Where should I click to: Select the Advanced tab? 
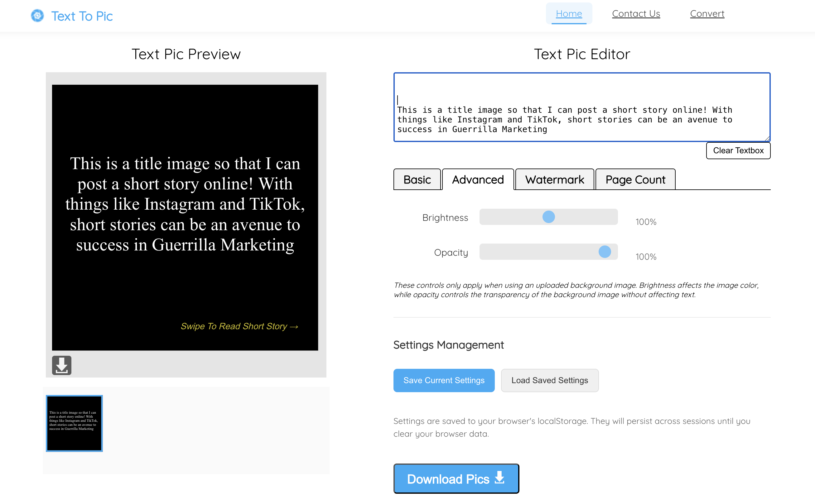[478, 179]
